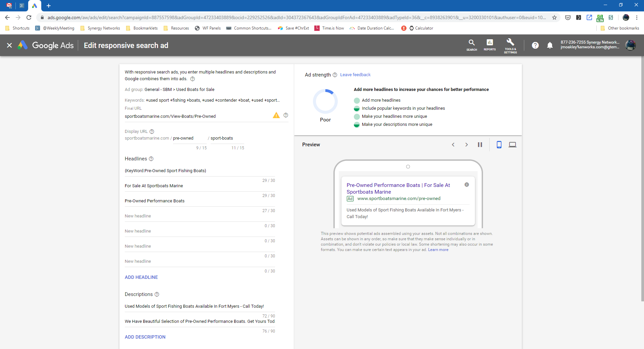
Task: Edit display path field 'pre-owned'
Action: [x=190, y=138]
